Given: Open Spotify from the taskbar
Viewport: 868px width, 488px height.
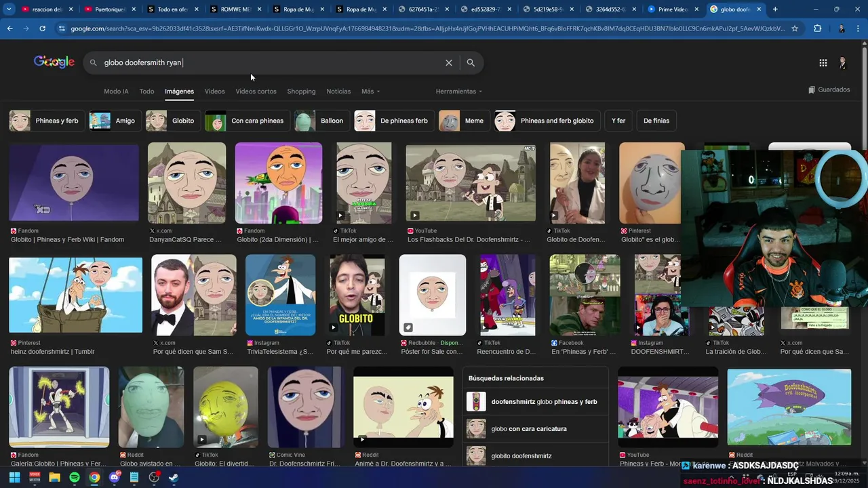Looking at the screenshot, I should coord(75,477).
